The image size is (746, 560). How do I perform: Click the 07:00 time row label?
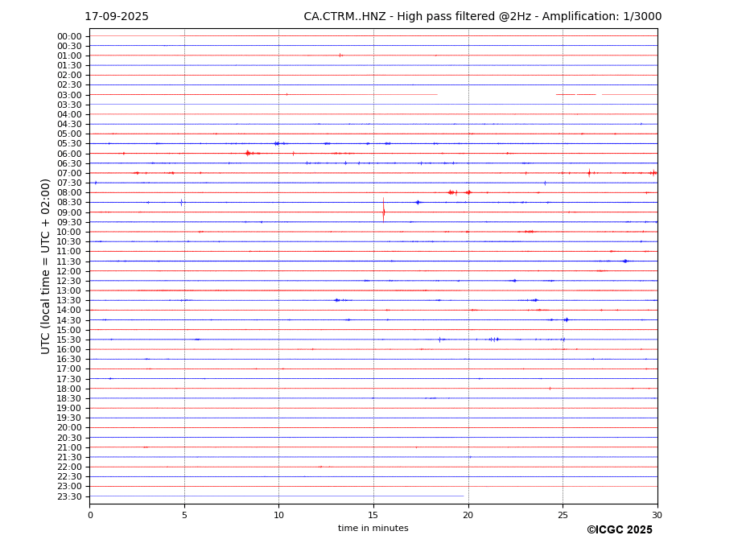click(x=69, y=173)
